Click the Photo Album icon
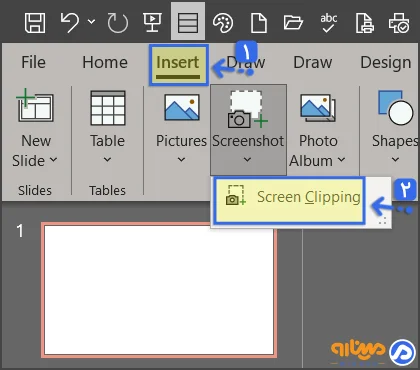Screen dimensions: 420x370 coord(318,108)
